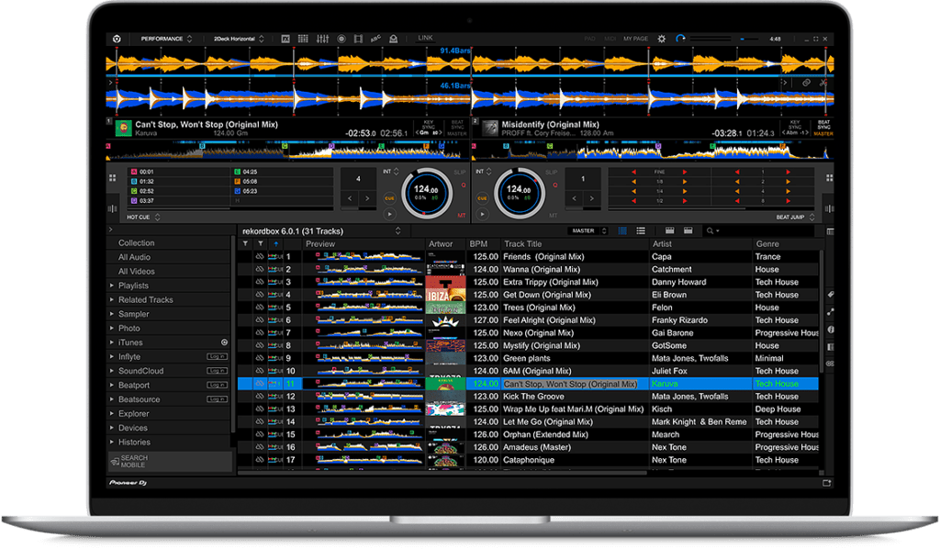Click the CUE button on deck 1

point(389,198)
